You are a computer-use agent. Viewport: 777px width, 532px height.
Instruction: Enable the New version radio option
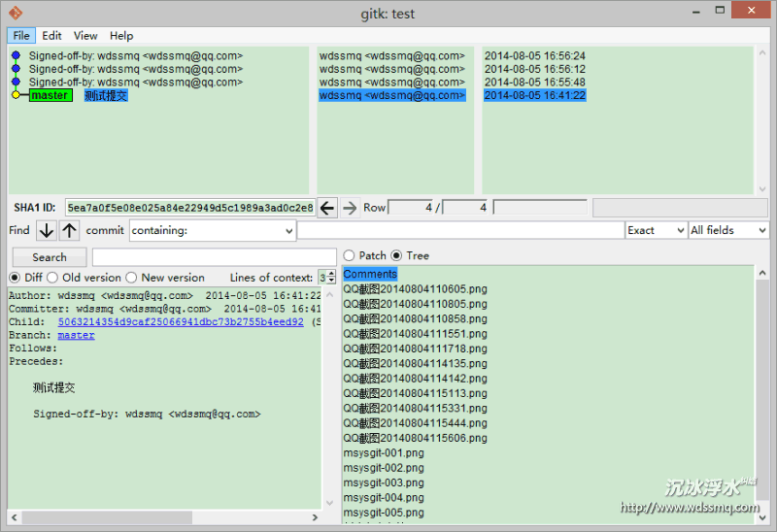tap(132, 278)
